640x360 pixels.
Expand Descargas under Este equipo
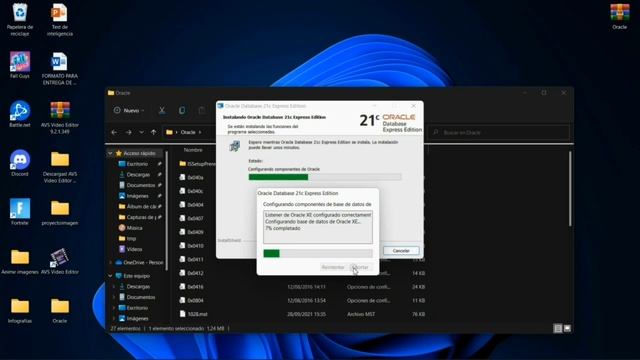point(113,287)
